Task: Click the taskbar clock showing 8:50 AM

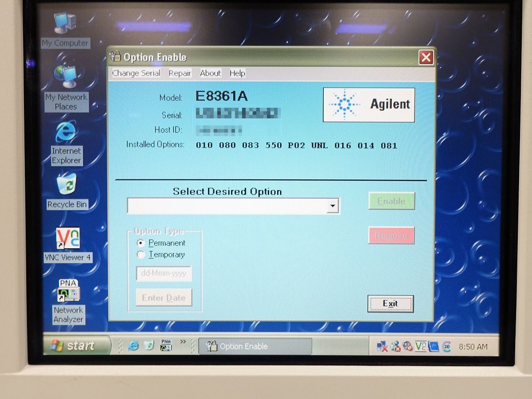Action: pos(473,347)
